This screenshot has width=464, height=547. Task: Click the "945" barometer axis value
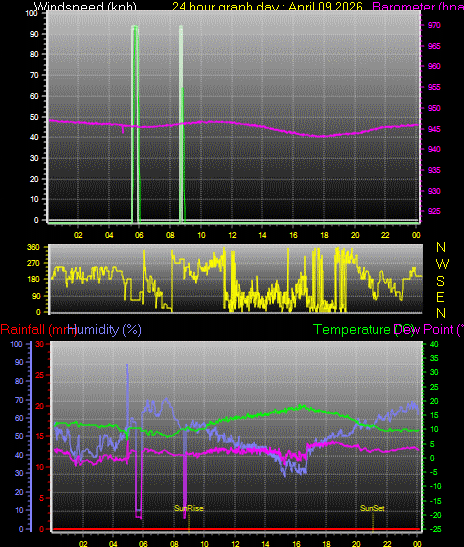[434, 129]
